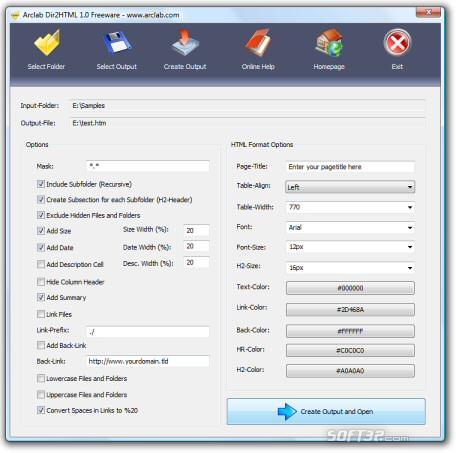Check Uppercase Files and Folders

[41, 395]
